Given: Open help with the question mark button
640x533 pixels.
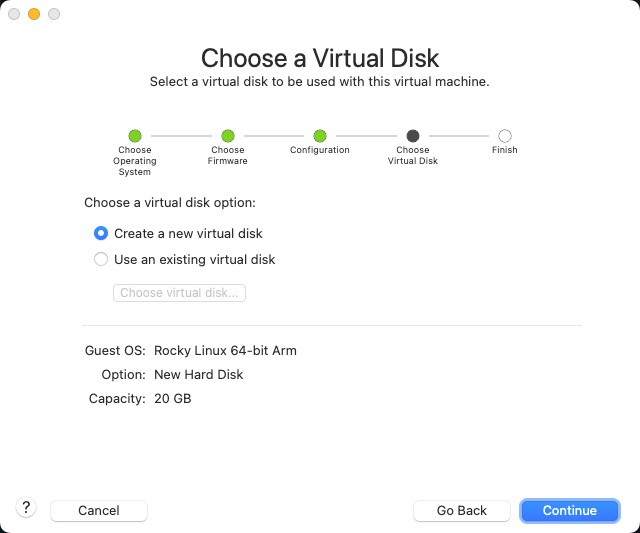Looking at the screenshot, I should tap(27, 508).
